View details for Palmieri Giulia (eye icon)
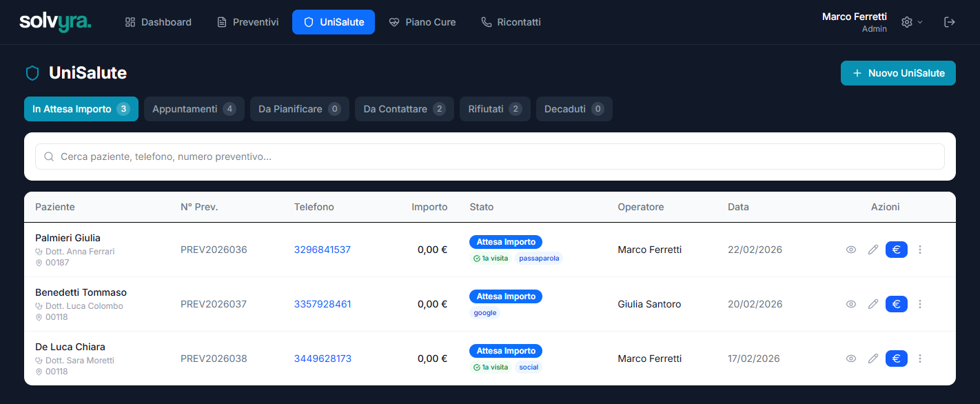The height and width of the screenshot is (404, 980). [851, 250]
